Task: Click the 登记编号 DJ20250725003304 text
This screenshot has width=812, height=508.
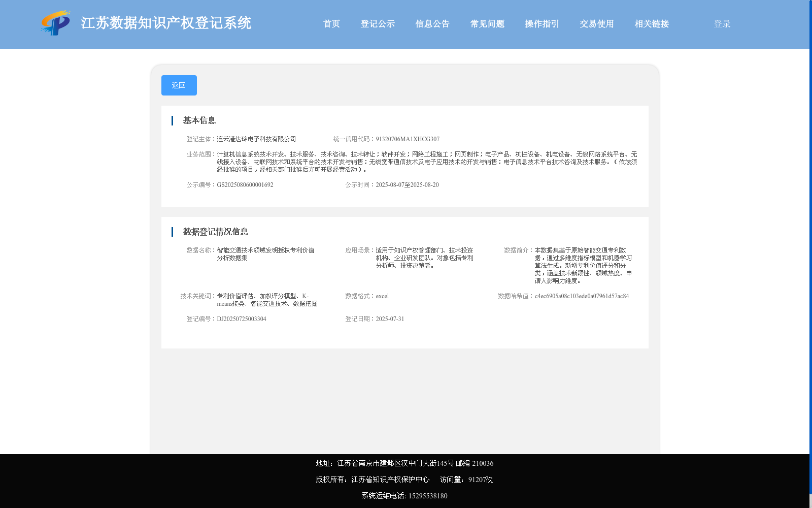Action: (x=241, y=319)
